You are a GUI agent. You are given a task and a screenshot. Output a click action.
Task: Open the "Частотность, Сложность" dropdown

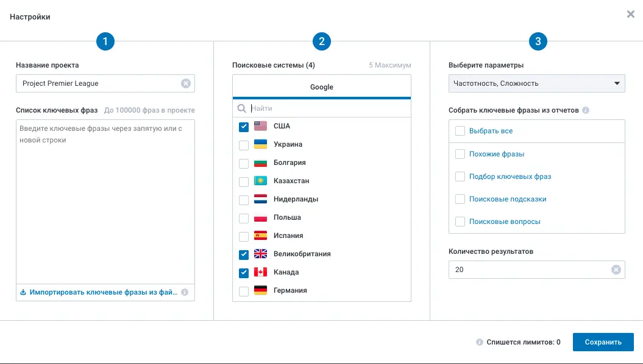(536, 83)
